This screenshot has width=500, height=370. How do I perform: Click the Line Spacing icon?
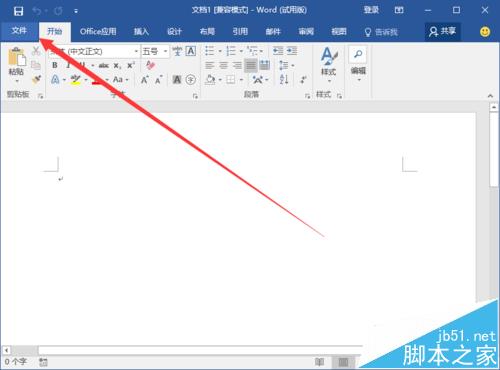pyautogui.click(x=284, y=65)
